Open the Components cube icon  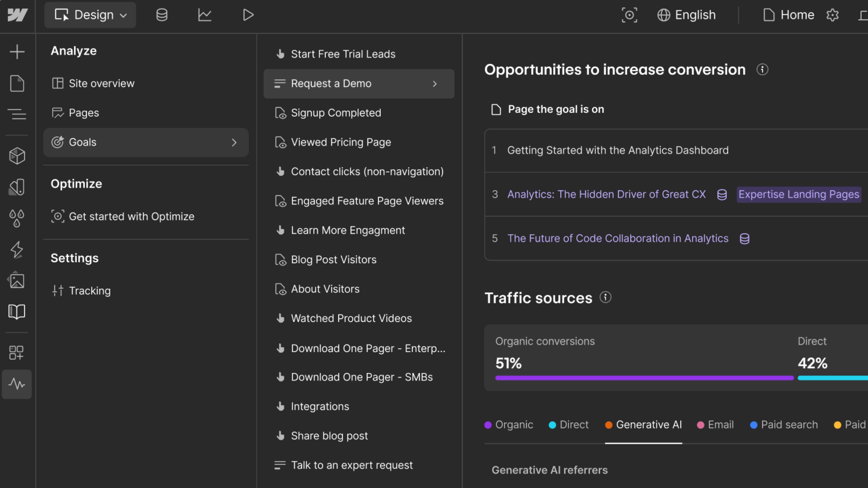coord(17,156)
